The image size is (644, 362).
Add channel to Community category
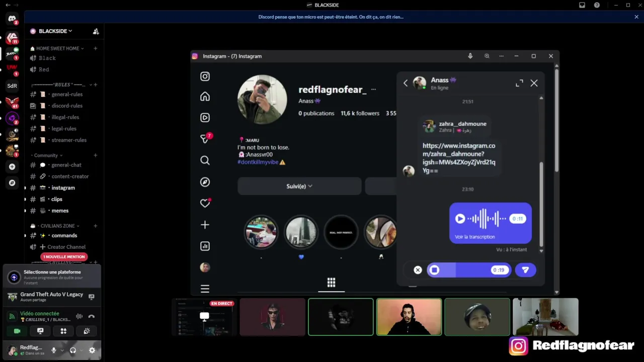click(95, 155)
